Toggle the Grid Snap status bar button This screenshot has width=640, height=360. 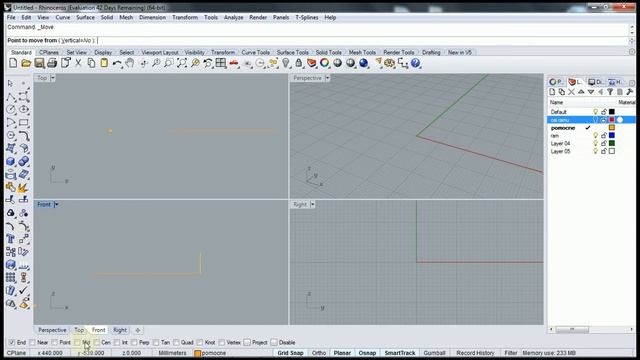pos(291,353)
